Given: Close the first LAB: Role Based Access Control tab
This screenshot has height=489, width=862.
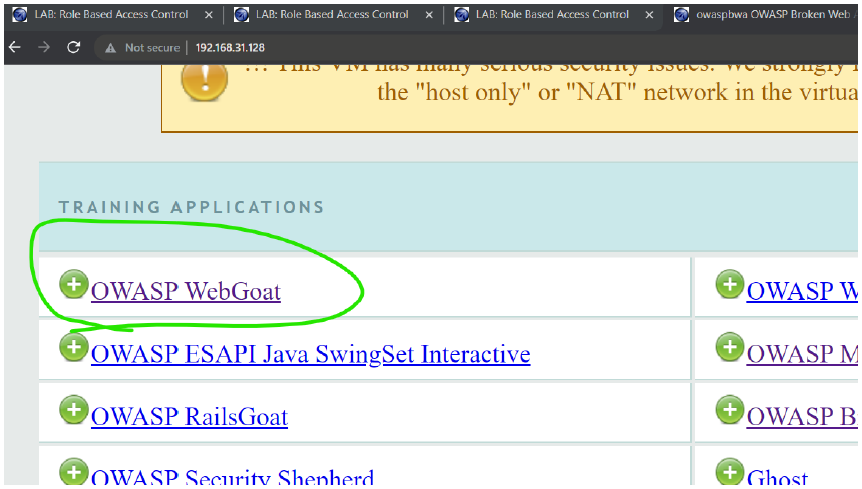Looking at the screenshot, I should (209, 15).
